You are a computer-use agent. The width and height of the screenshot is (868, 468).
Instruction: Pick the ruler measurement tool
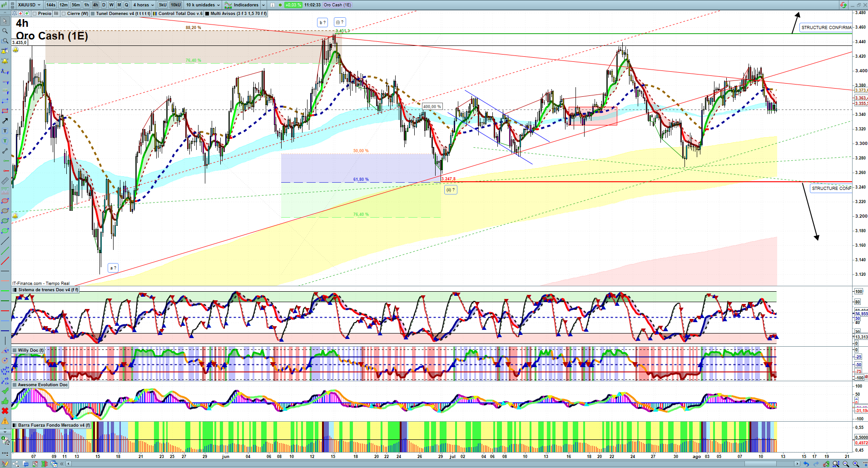pyautogui.click(x=5, y=181)
